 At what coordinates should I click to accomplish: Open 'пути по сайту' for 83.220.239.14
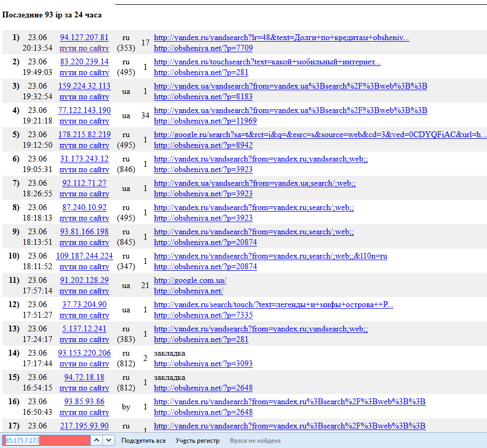84,72
